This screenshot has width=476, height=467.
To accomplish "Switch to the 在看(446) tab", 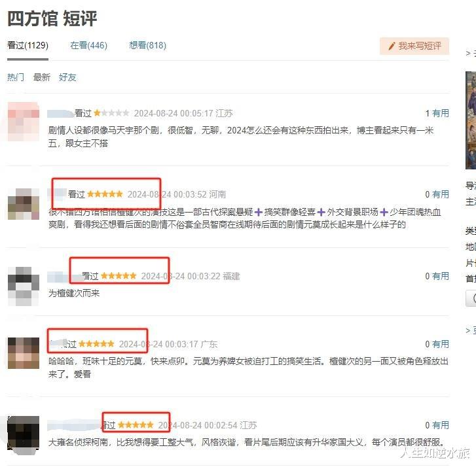I will tap(88, 46).
